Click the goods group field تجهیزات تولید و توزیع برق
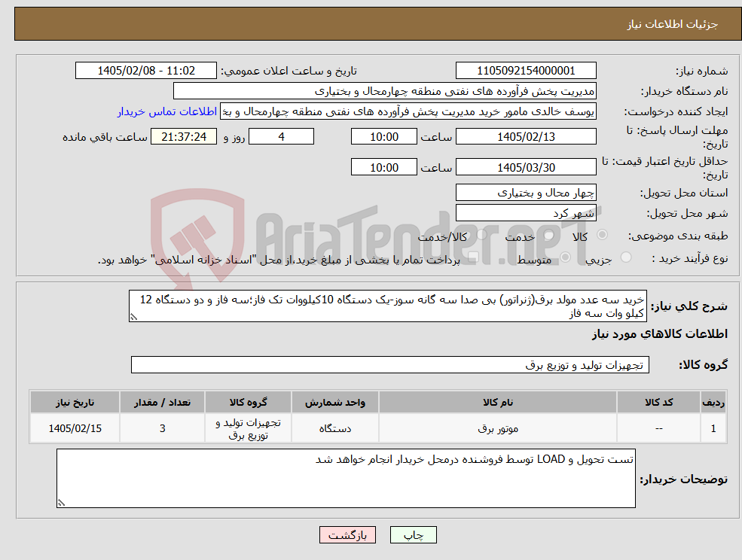742x560 pixels. tap(390, 364)
